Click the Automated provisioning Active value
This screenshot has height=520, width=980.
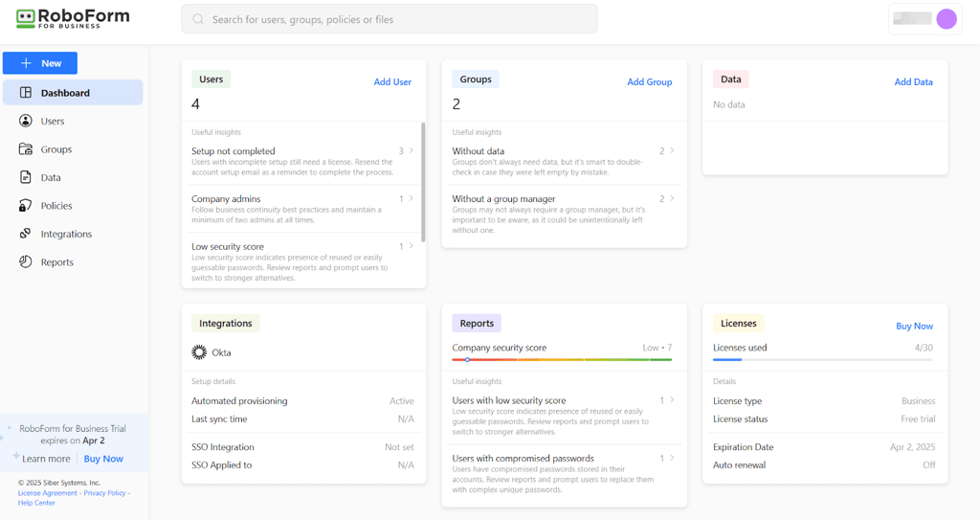click(402, 401)
